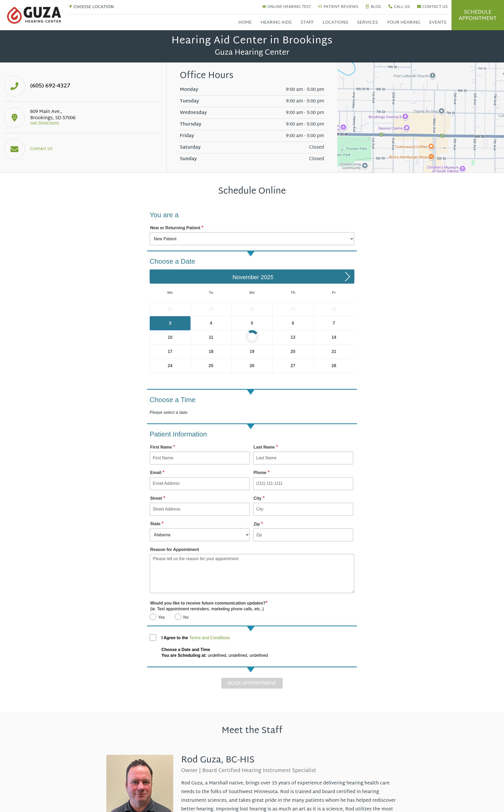Click the Guza Hearing Center logo
The height and width of the screenshot is (812, 504).
coord(34,15)
